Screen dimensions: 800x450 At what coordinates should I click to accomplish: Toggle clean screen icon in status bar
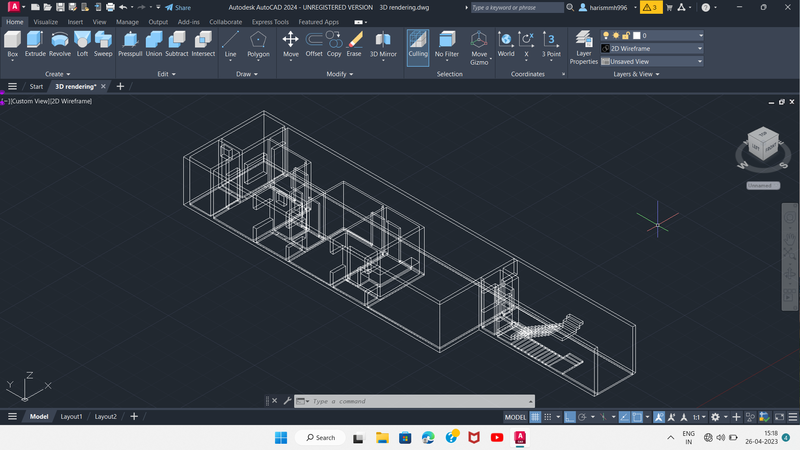click(780, 417)
